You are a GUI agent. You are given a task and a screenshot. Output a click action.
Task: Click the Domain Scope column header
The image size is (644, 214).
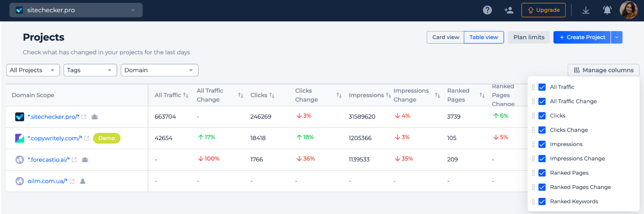tap(33, 95)
